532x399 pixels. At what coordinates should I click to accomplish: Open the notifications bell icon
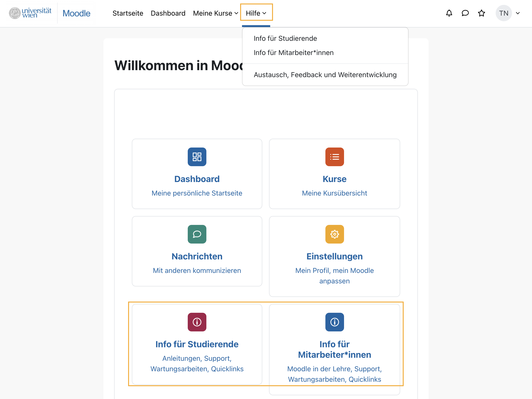[449, 13]
